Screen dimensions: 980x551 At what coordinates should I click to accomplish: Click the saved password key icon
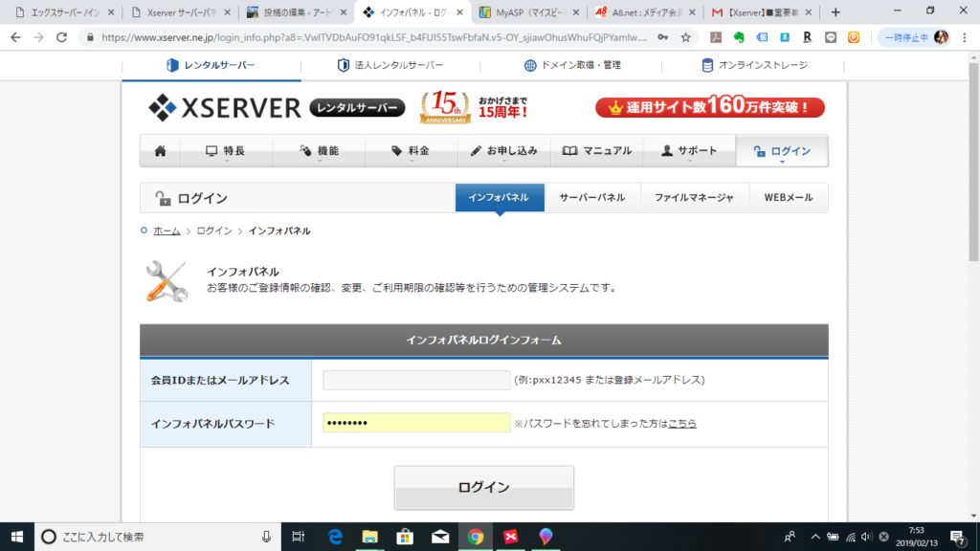point(662,37)
